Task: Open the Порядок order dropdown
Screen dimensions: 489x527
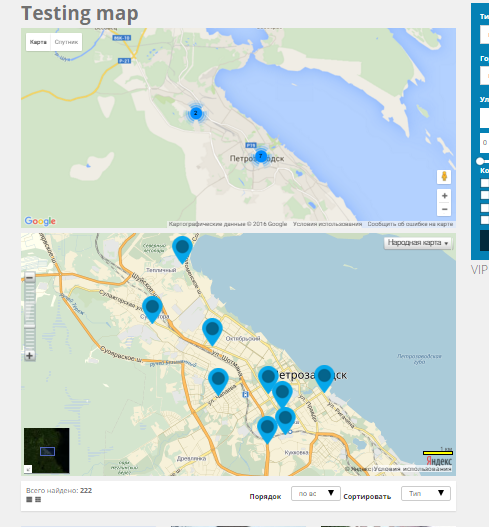Action: tap(316, 493)
